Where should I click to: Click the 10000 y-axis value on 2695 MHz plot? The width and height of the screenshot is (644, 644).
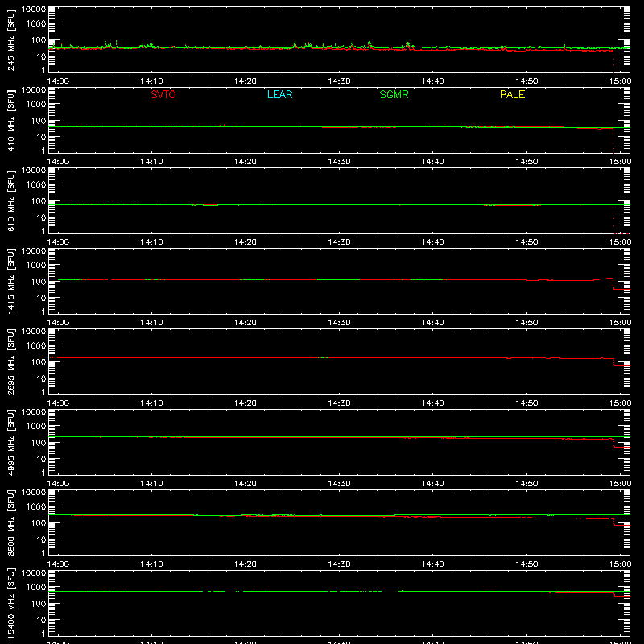click(34, 332)
